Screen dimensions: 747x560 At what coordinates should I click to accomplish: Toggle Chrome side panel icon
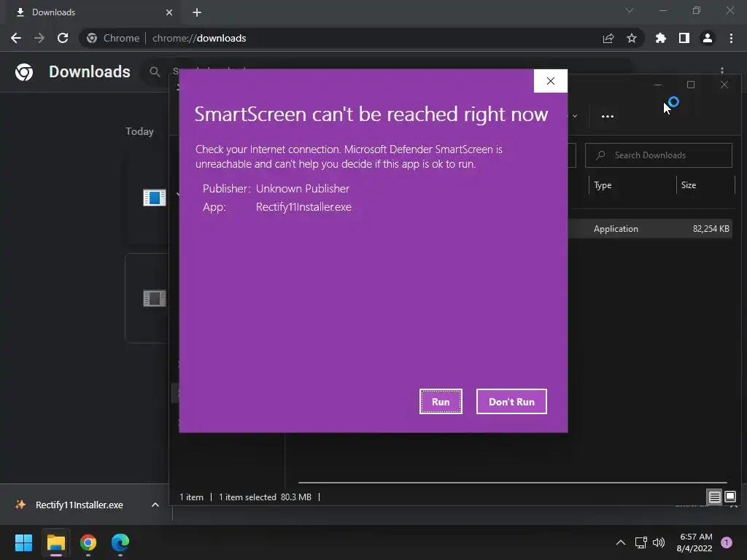[x=684, y=38]
